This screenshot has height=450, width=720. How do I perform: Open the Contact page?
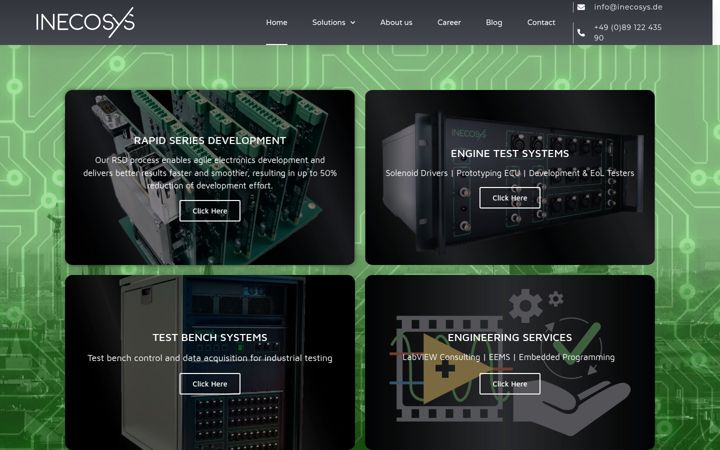(x=541, y=22)
